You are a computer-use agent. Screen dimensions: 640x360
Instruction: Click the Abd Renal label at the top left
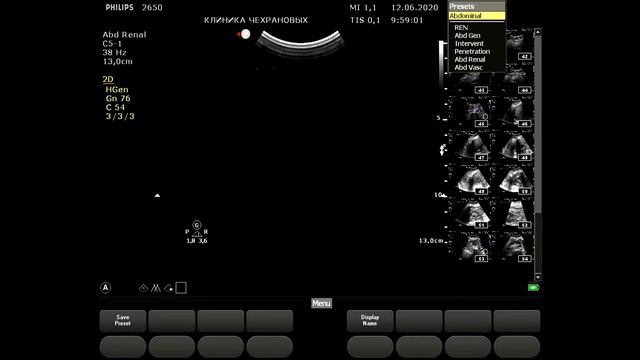coord(124,35)
